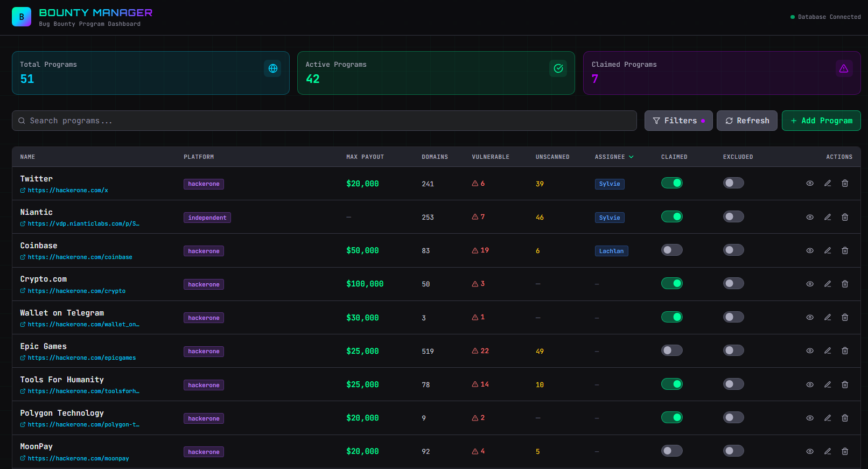The width and height of the screenshot is (868, 469).
Task: Edit the MoonPay program
Action: pyautogui.click(x=828, y=451)
